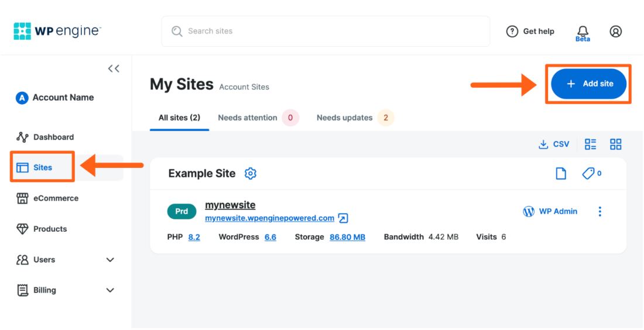Click the Search sites field
Screen dimensions: 644x330
[326, 31]
